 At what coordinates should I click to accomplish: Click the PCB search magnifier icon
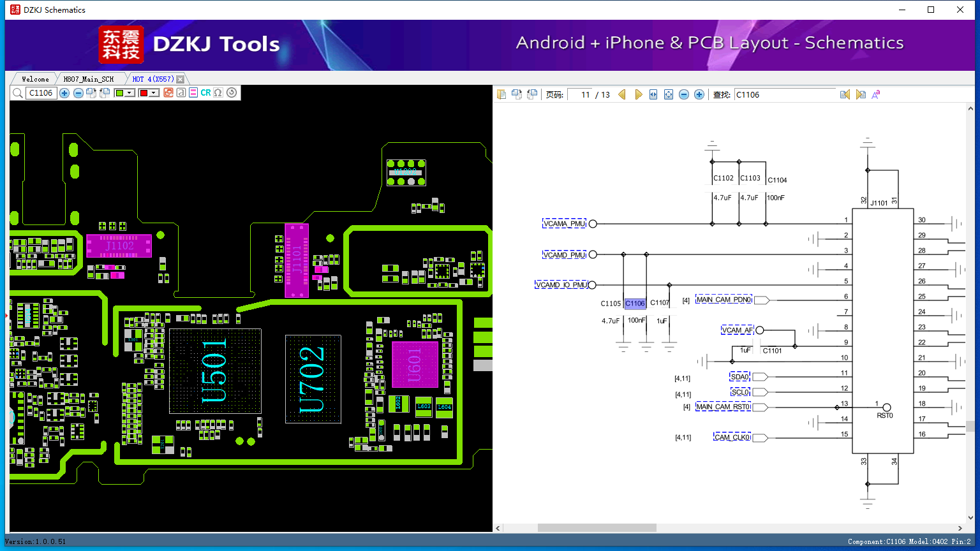pyautogui.click(x=18, y=93)
